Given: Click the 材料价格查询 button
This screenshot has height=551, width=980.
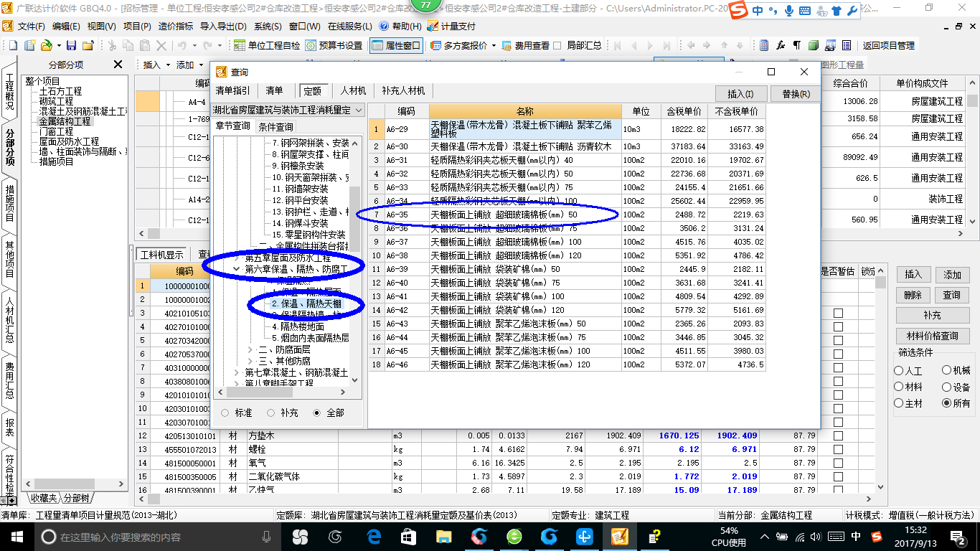Looking at the screenshot, I should (x=933, y=336).
